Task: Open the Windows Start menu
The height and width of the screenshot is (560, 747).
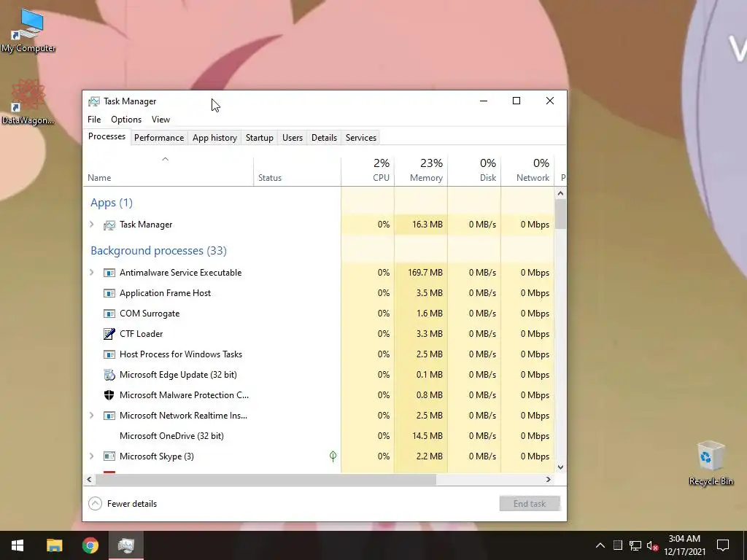Action: pyautogui.click(x=18, y=545)
